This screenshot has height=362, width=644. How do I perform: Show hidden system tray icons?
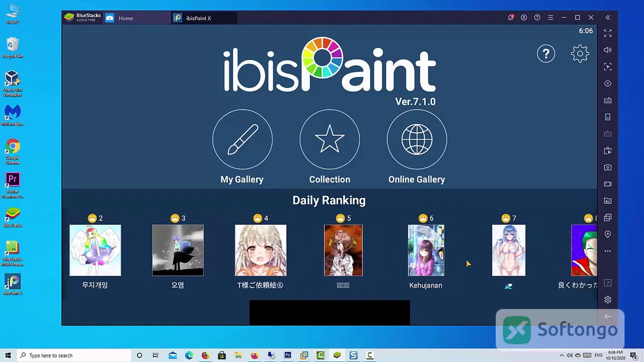(x=562, y=355)
